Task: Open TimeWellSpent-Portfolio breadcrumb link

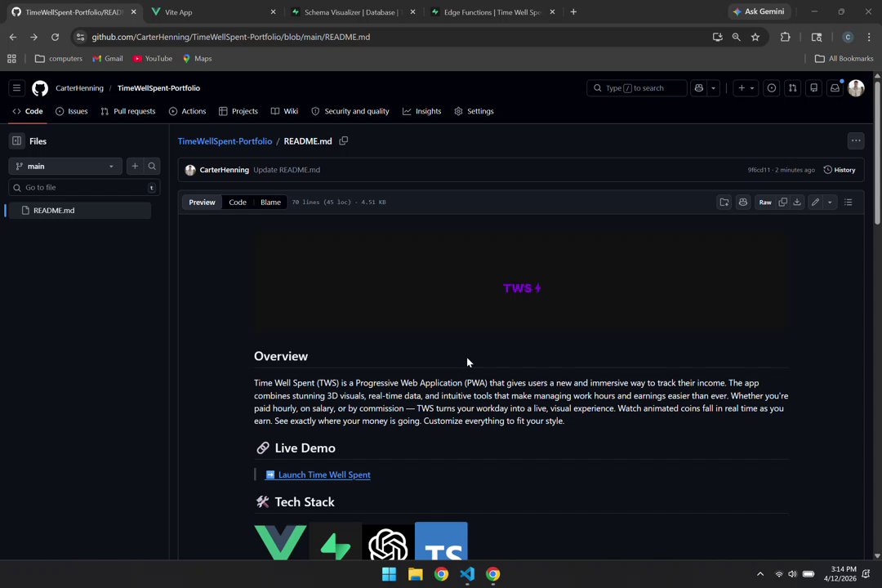Action: click(x=225, y=141)
